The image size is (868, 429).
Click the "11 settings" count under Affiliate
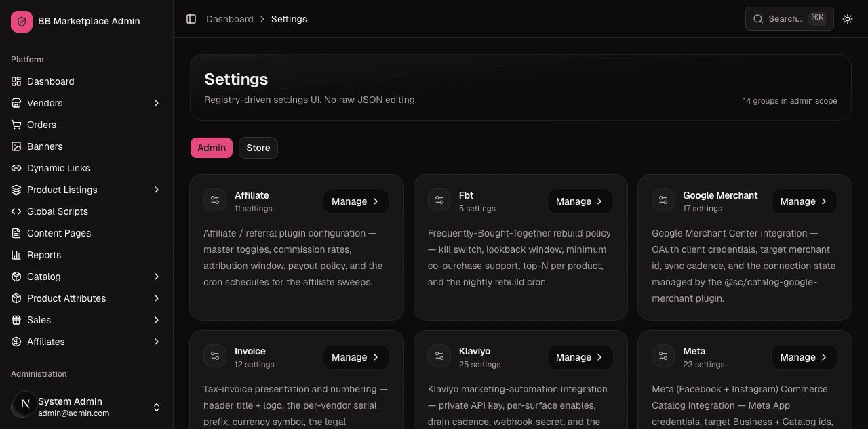[x=254, y=209]
